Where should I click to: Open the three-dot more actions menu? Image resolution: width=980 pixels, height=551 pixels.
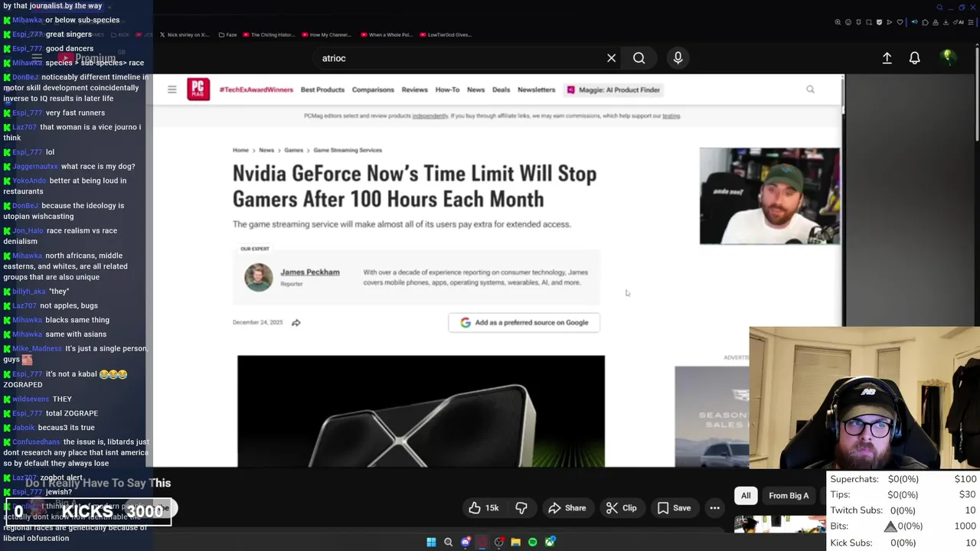click(x=714, y=508)
